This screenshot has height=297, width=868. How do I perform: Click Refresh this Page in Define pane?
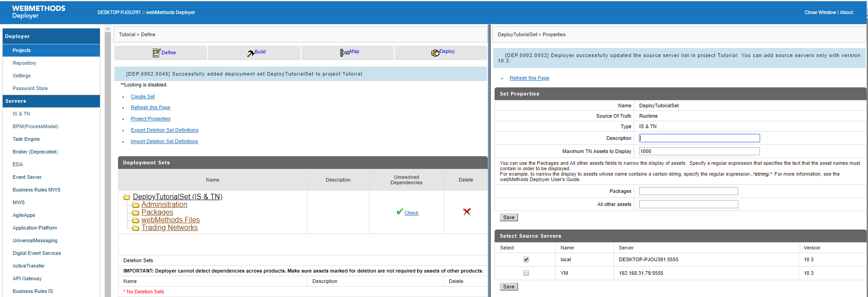click(x=151, y=107)
